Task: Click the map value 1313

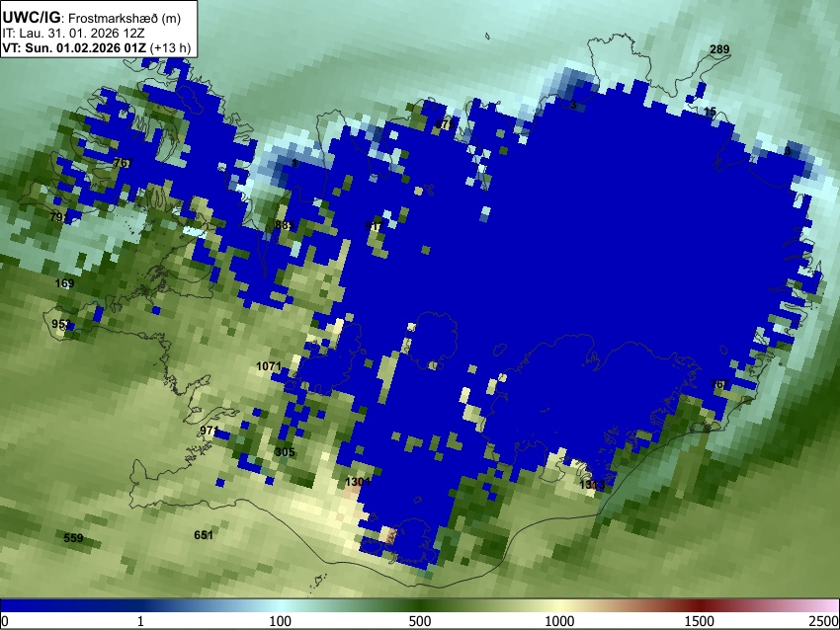Action: 592,485
